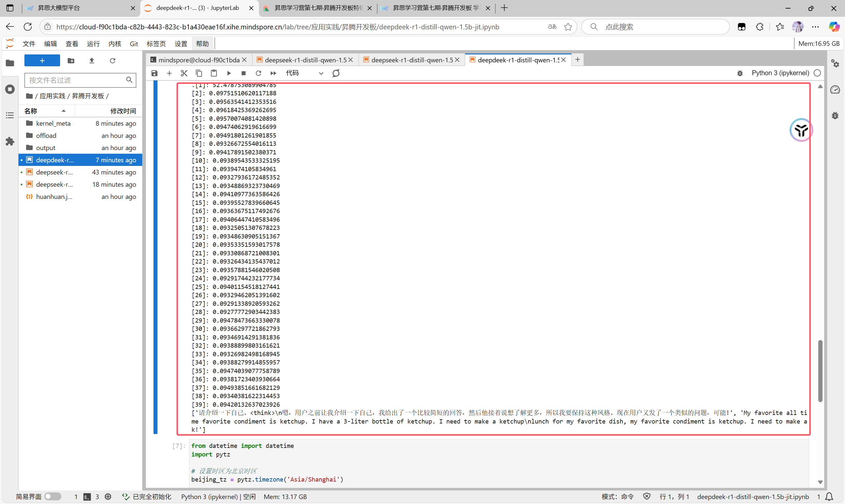Favorite this page with the star icon
Image resolution: width=845 pixels, height=504 pixels.
[568, 27]
